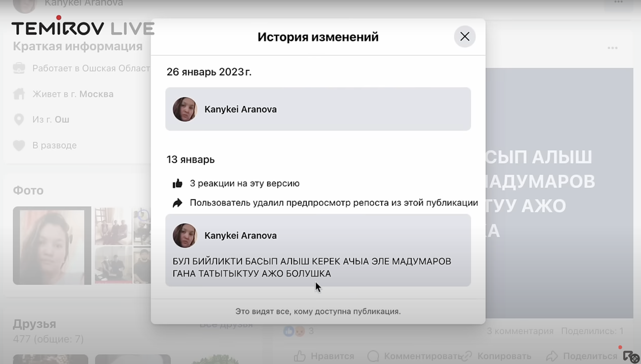Open Kanykei Aranova's avatar in the 26 январь entry
This screenshot has width=641, height=364.
point(185,109)
